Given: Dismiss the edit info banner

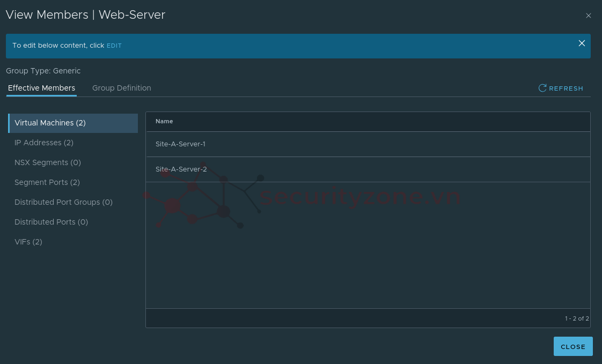Looking at the screenshot, I should tap(582, 43).
